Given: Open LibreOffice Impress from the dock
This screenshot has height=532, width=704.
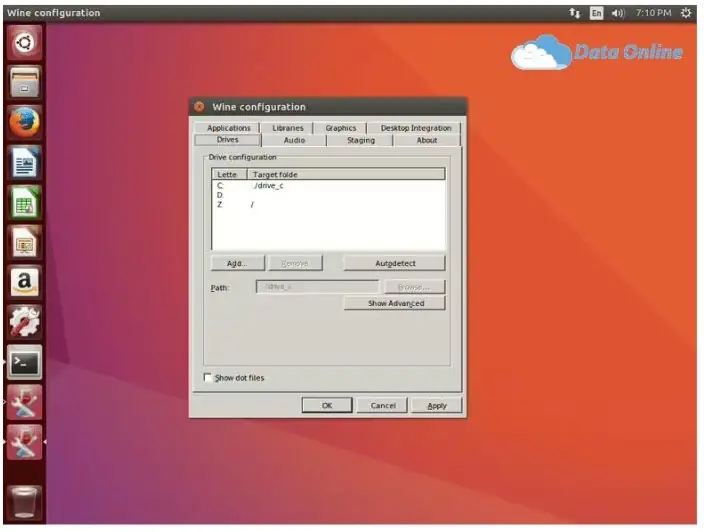Looking at the screenshot, I should [x=24, y=242].
